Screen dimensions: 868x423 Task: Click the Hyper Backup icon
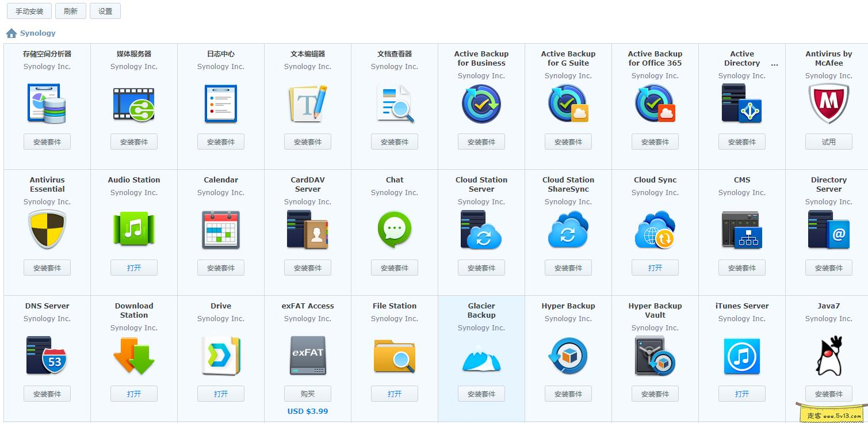tap(568, 355)
